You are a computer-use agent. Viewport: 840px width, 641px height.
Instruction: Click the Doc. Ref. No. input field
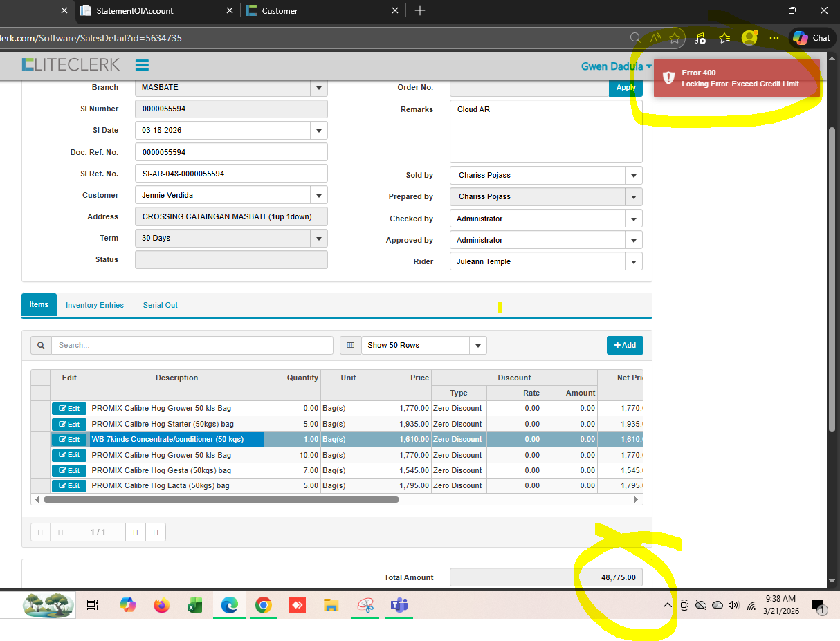pyautogui.click(x=230, y=152)
